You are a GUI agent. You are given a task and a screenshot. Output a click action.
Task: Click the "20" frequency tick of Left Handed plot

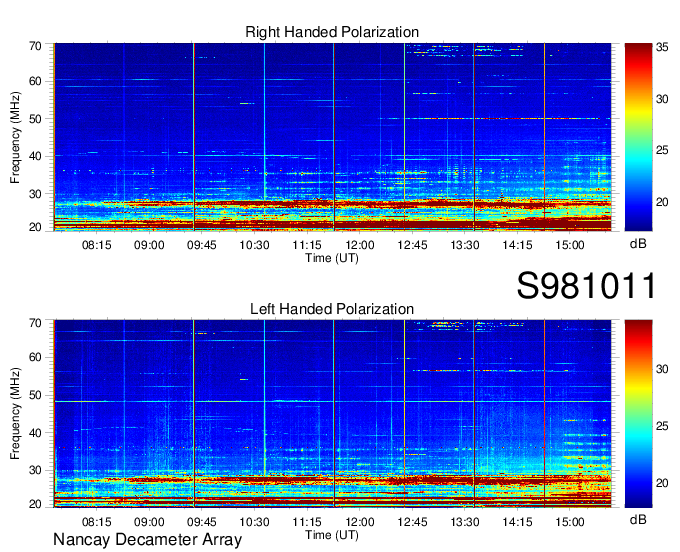tap(35, 504)
